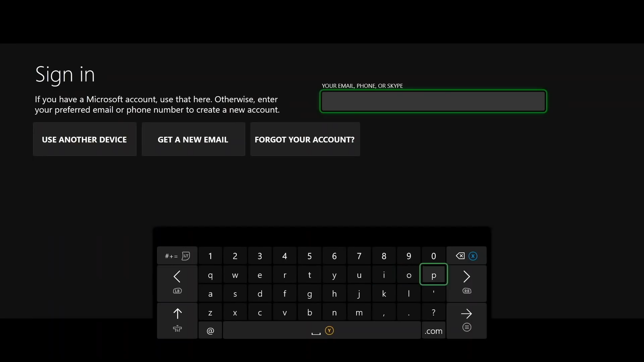The image size is (644, 362).
Task: Tap the number 1 key
Action: coord(210,256)
